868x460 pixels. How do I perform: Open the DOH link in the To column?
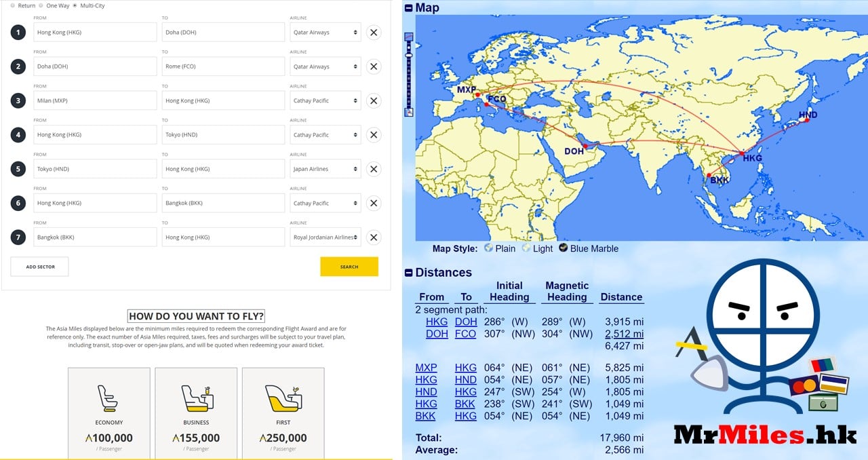(x=466, y=322)
